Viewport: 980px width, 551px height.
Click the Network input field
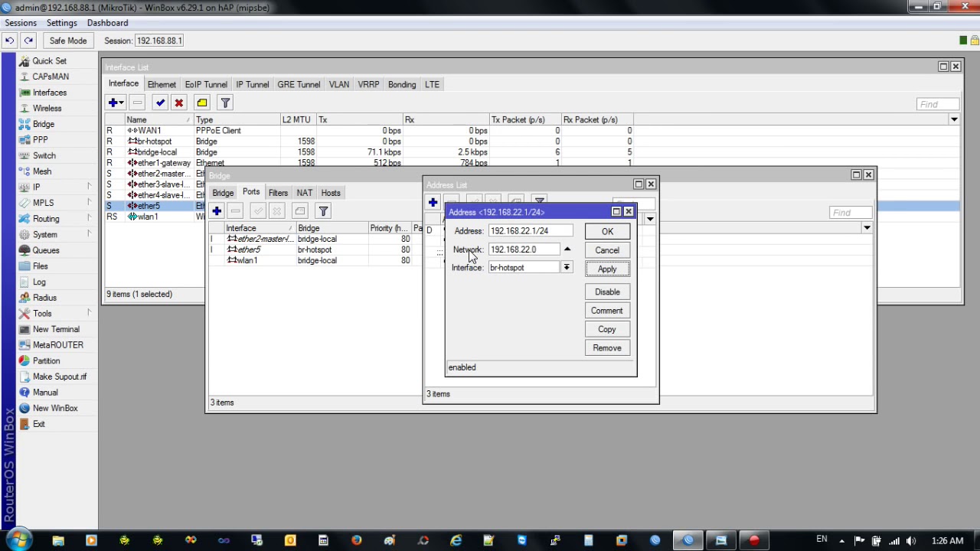click(524, 249)
